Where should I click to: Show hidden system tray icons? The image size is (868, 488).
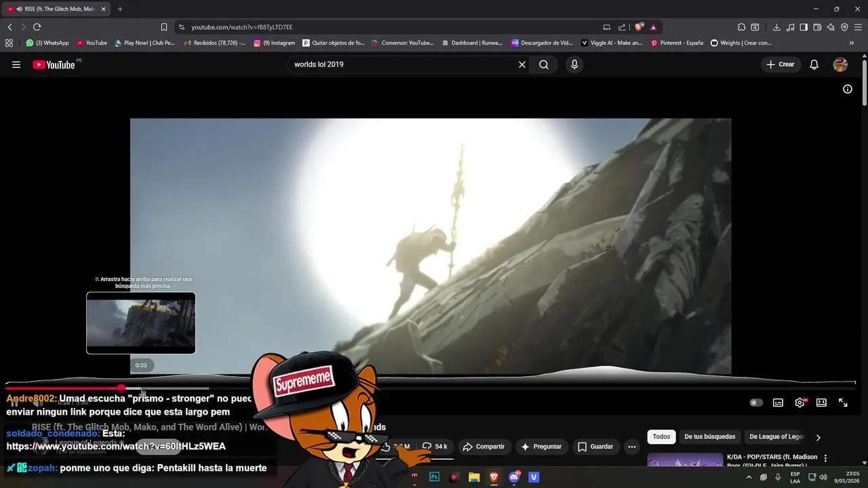pyautogui.click(x=749, y=477)
